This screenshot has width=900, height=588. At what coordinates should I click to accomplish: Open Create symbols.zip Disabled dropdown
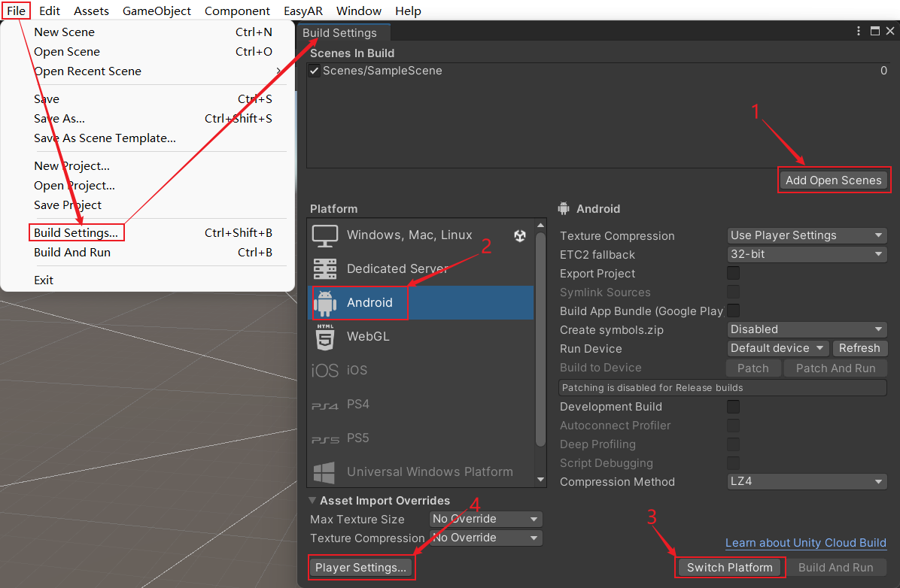pyautogui.click(x=807, y=329)
